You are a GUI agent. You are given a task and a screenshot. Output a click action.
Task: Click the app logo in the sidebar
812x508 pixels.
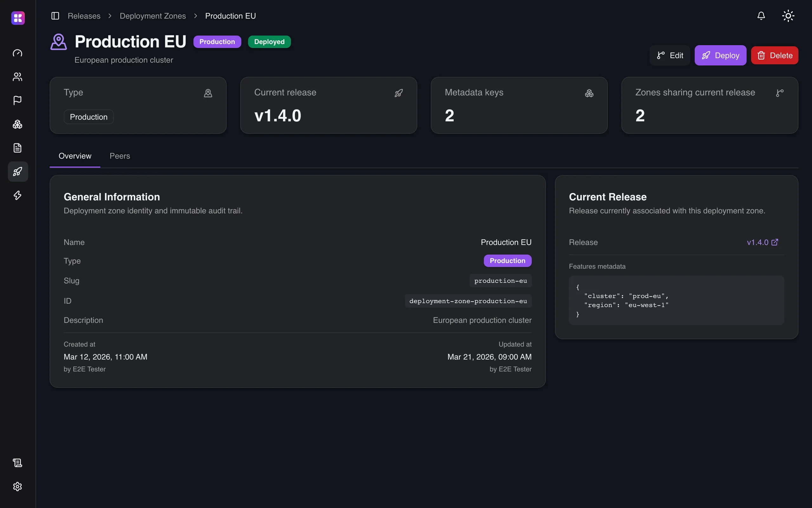click(18, 18)
